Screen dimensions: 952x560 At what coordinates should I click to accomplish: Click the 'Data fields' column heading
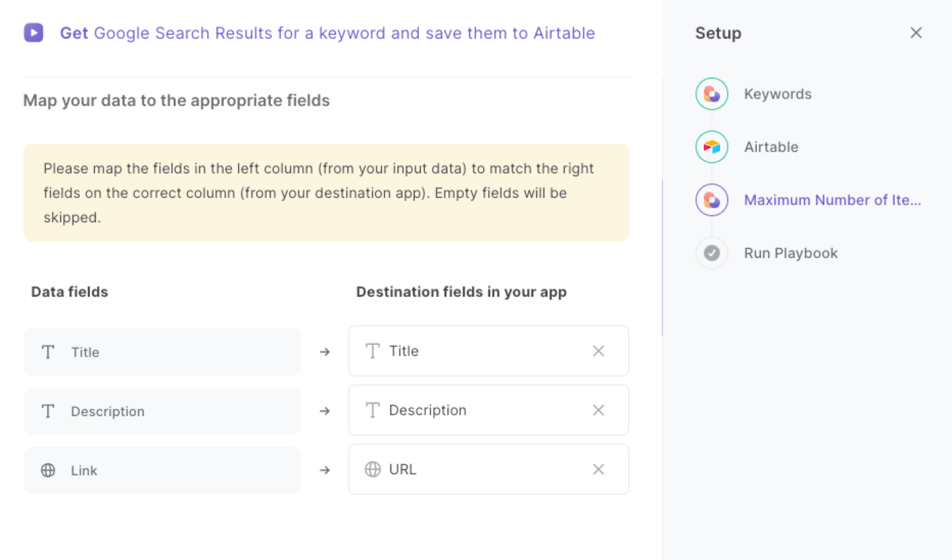tap(70, 292)
